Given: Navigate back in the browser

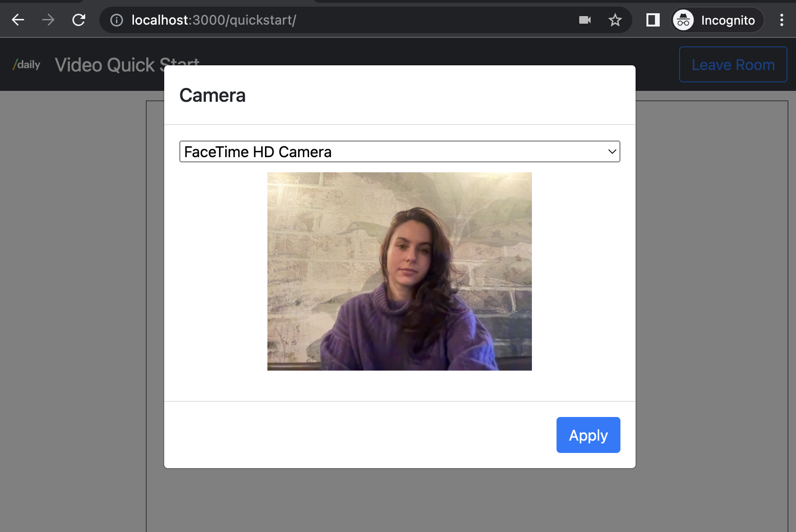Looking at the screenshot, I should tap(18, 20).
